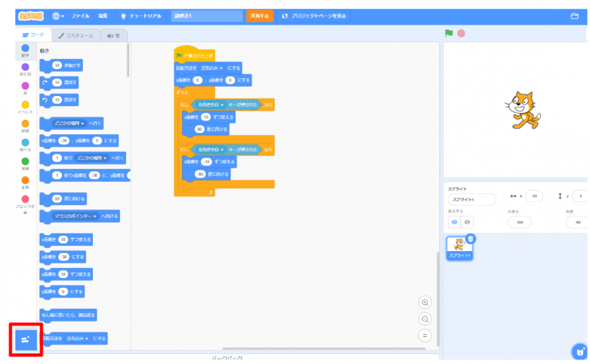Hide the sprite using the crossed-eye toggle

pyautogui.click(x=467, y=222)
